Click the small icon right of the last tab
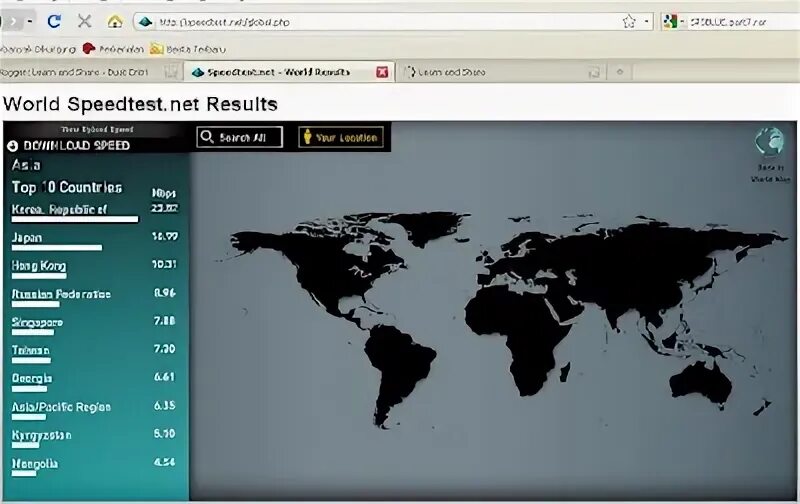Image resolution: width=800 pixels, height=504 pixels. (x=620, y=72)
